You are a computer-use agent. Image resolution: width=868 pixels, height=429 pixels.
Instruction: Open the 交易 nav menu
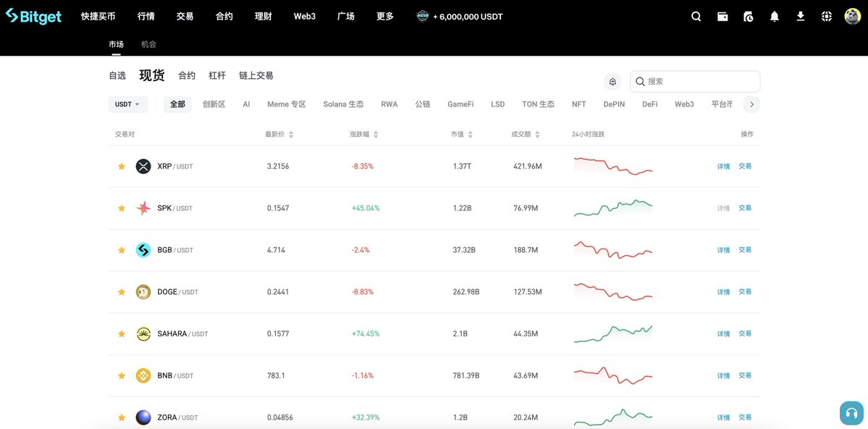[x=185, y=17]
